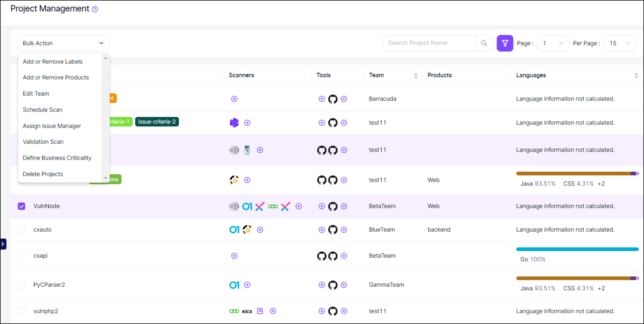Screen dimensions: 644x324
Task: Tick the PyCParser2 project checkbox
Action: pos(22,285)
